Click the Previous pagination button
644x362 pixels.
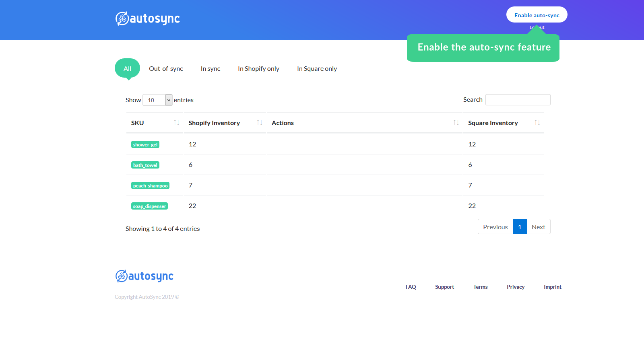point(495,226)
